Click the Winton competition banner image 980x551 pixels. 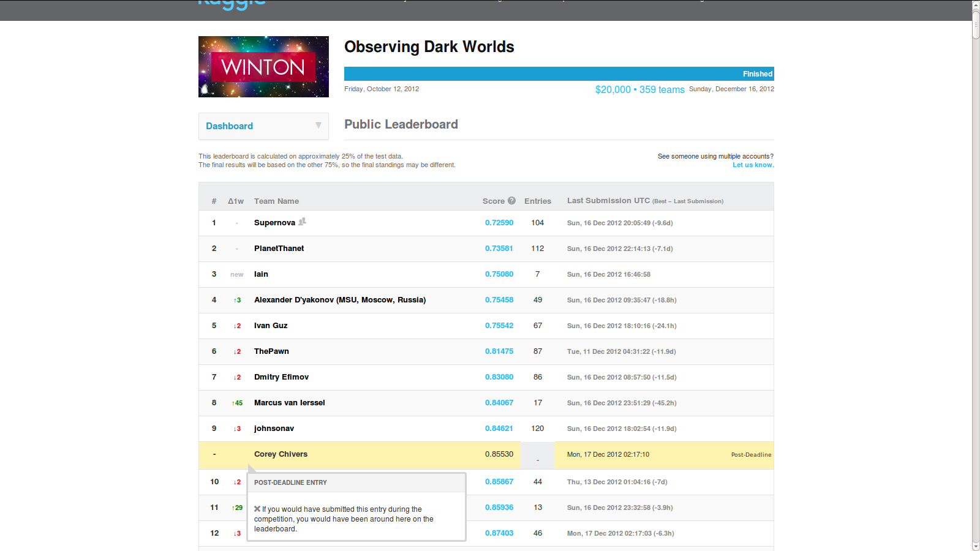pyautogui.click(x=263, y=67)
